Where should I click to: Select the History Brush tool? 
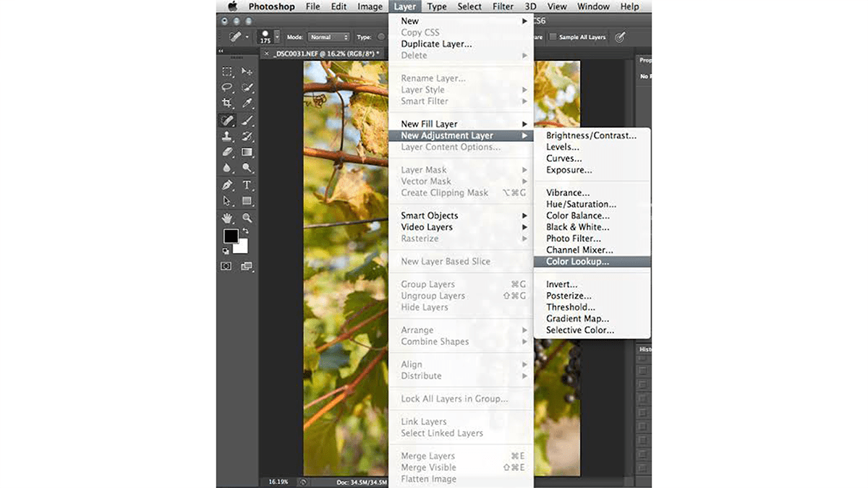pyautogui.click(x=247, y=136)
